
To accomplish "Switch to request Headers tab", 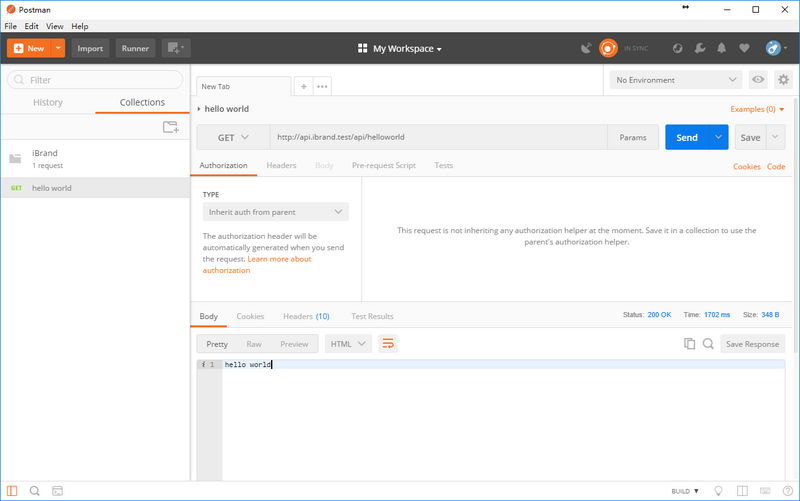I will [281, 165].
